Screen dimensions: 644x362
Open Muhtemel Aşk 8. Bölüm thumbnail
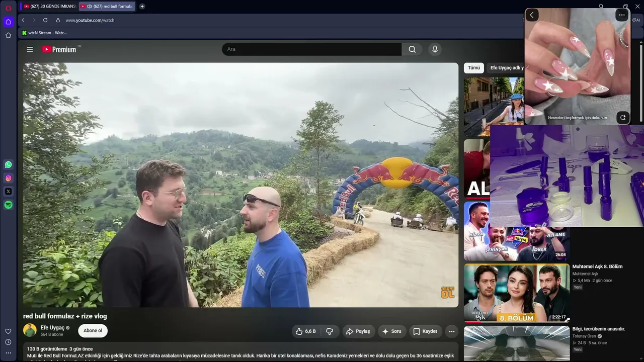517,293
